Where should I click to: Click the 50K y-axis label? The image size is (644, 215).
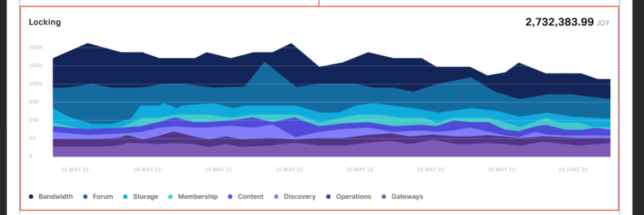[x=34, y=101]
